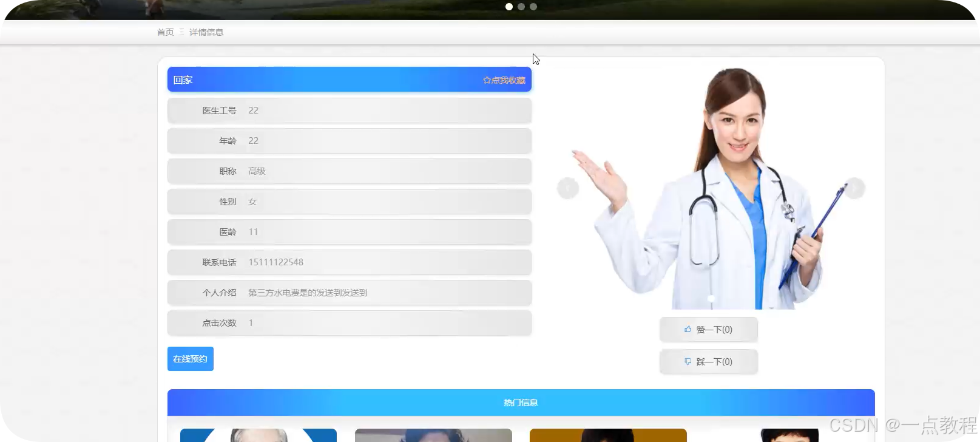Click the 点我收藏 favorite star link

504,80
